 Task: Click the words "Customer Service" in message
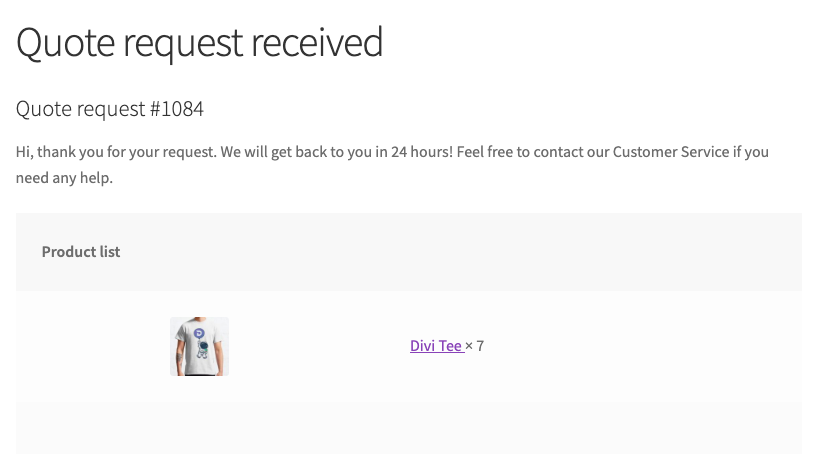[x=671, y=152]
